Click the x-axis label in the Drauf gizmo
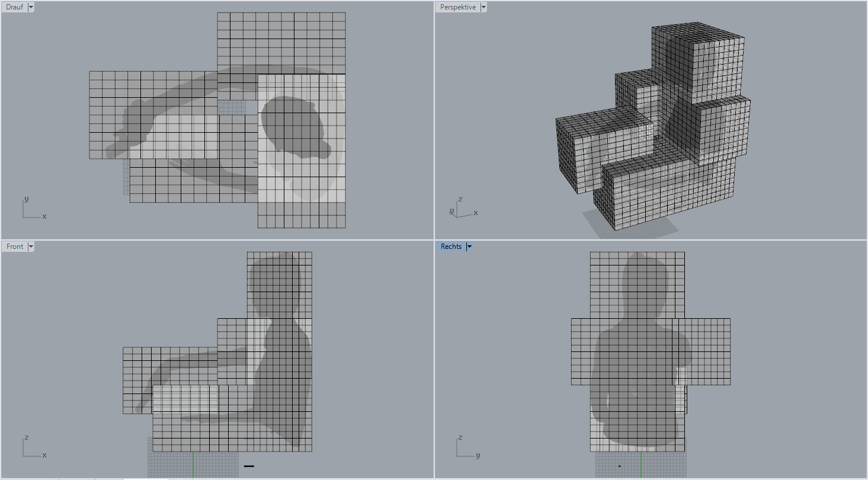 [44, 216]
